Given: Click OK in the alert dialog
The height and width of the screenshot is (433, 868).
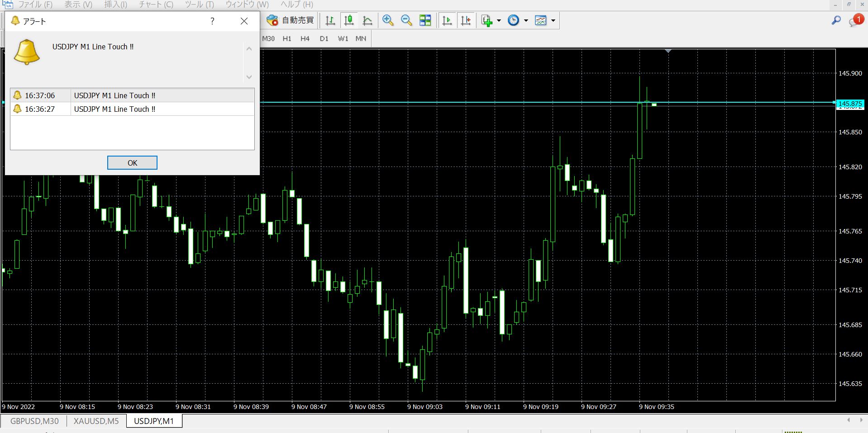Looking at the screenshot, I should point(132,163).
